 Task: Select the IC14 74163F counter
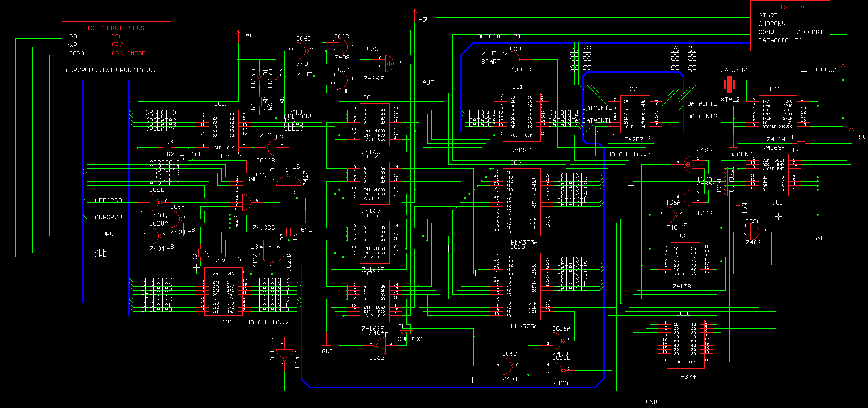(375, 300)
